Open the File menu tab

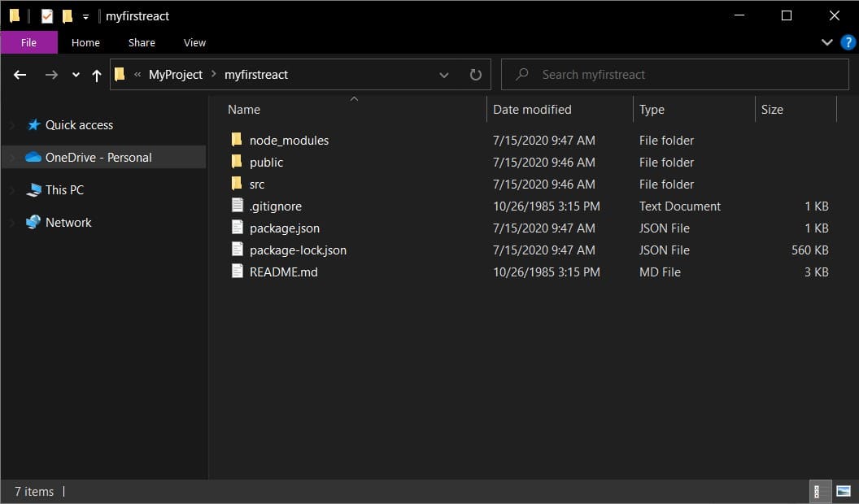tap(29, 42)
